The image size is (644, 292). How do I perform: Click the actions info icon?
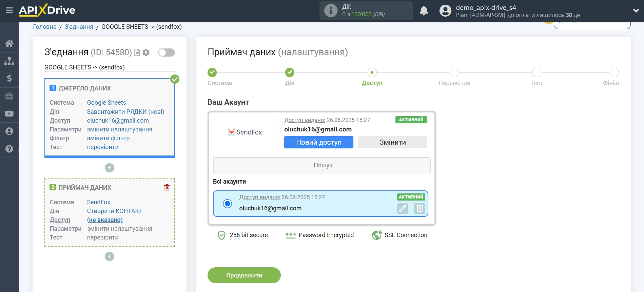331,11
